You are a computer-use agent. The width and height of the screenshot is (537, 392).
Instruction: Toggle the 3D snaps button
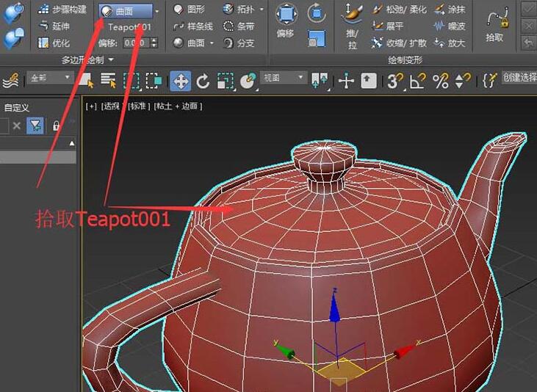click(395, 81)
